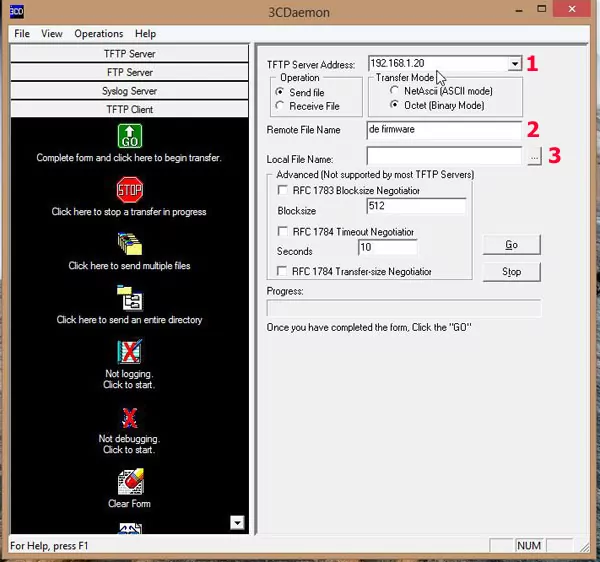This screenshot has width=600, height=562.
Task: Start logging via the Not logging icon
Action: (x=129, y=352)
